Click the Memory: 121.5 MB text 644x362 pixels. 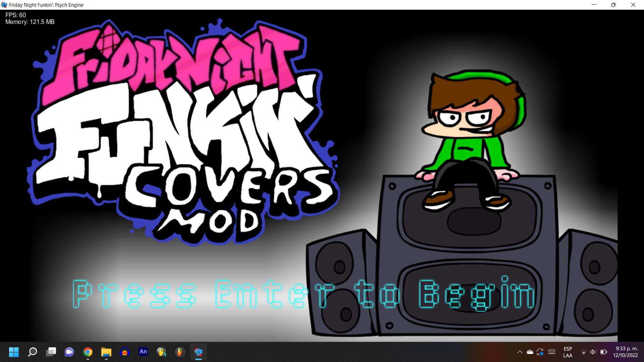(30, 22)
